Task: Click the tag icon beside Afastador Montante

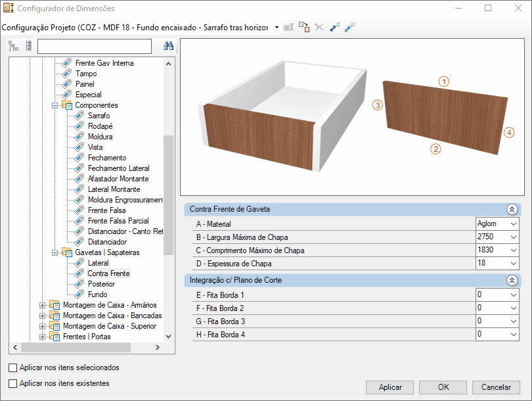Action: (79, 179)
